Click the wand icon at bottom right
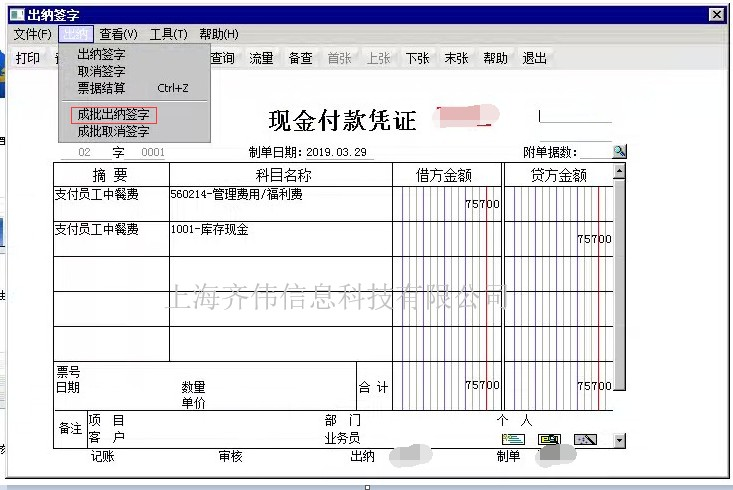Viewport: 733px width, 490px height. coord(586,439)
